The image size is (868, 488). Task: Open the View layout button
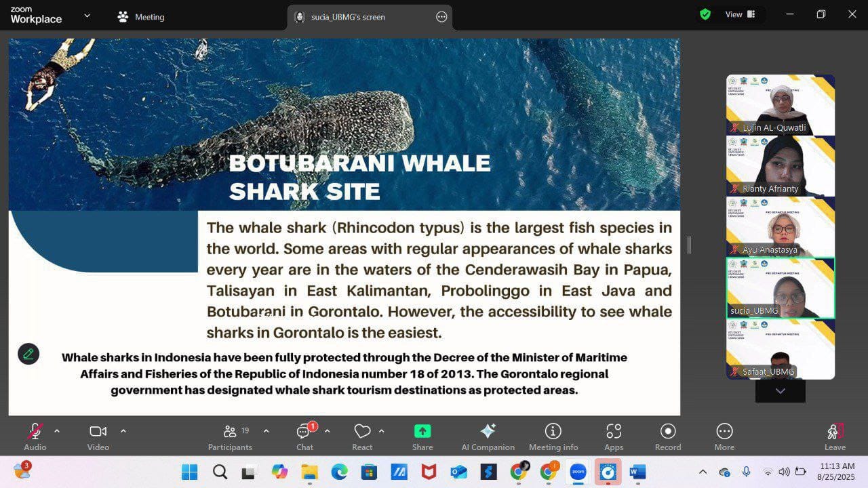(x=740, y=14)
